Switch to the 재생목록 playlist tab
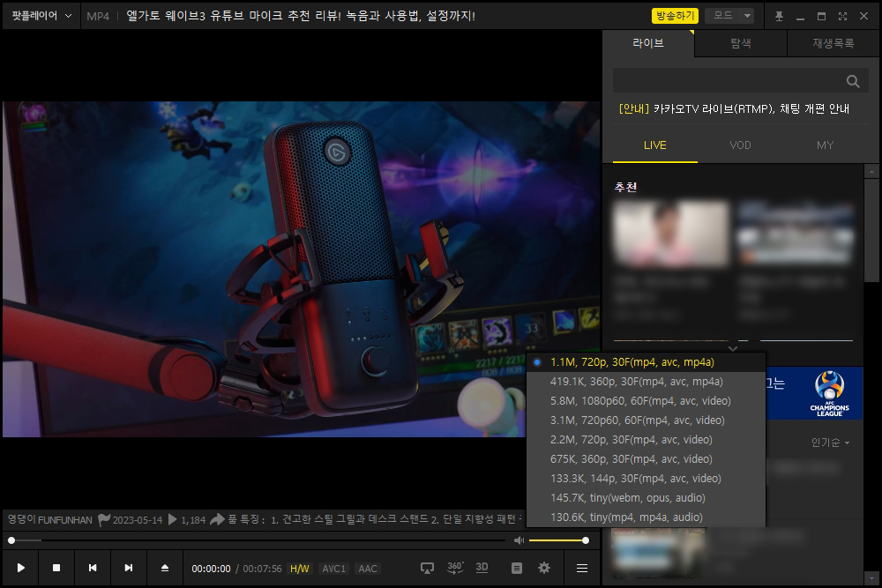882x588 pixels. pyautogui.click(x=833, y=43)
